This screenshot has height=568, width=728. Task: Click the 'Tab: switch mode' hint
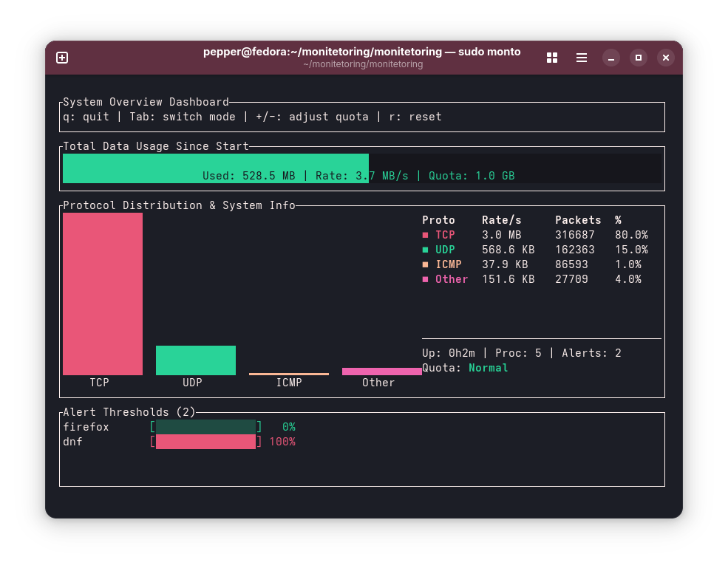tap(183, 117)
